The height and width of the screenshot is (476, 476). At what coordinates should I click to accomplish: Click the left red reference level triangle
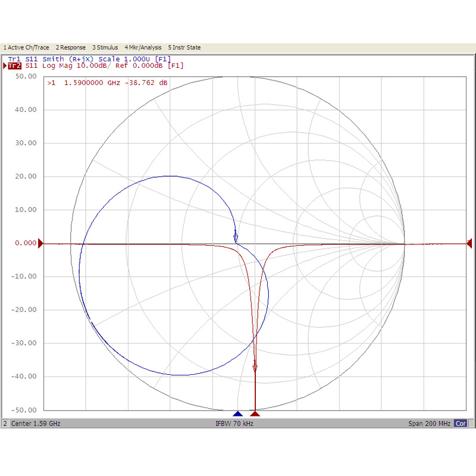click(41, 243)
